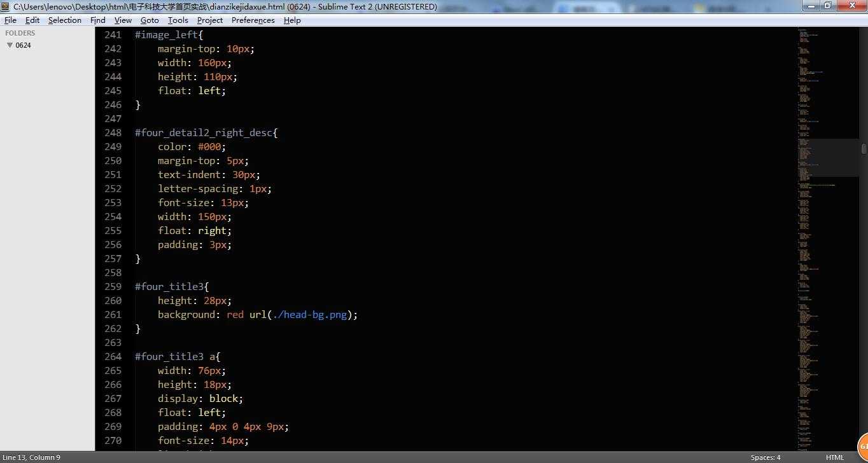Open the Preferences menu

click(x=253, y=20)
